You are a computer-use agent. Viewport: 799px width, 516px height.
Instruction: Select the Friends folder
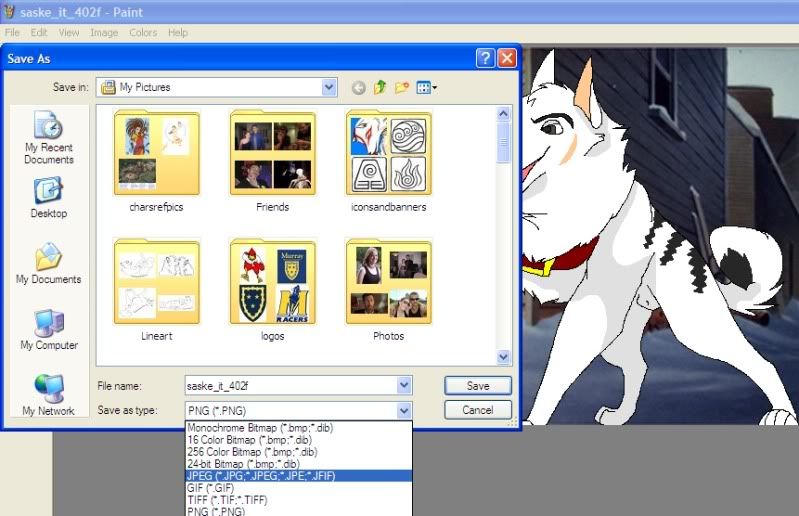click(x=273, y=161)
